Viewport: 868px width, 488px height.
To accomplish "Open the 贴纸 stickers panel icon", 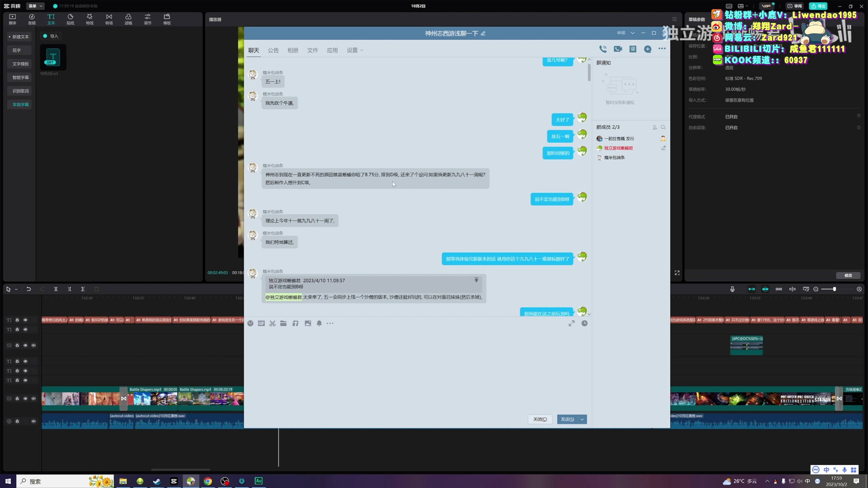I will (70, 19).
